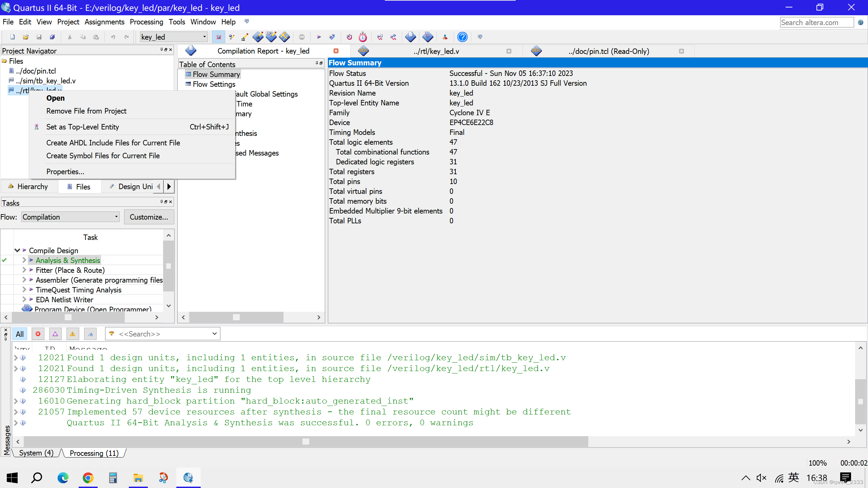Toggle the All messages filter
This screenshot has width=868, height=488.
[x=20, y=334]
